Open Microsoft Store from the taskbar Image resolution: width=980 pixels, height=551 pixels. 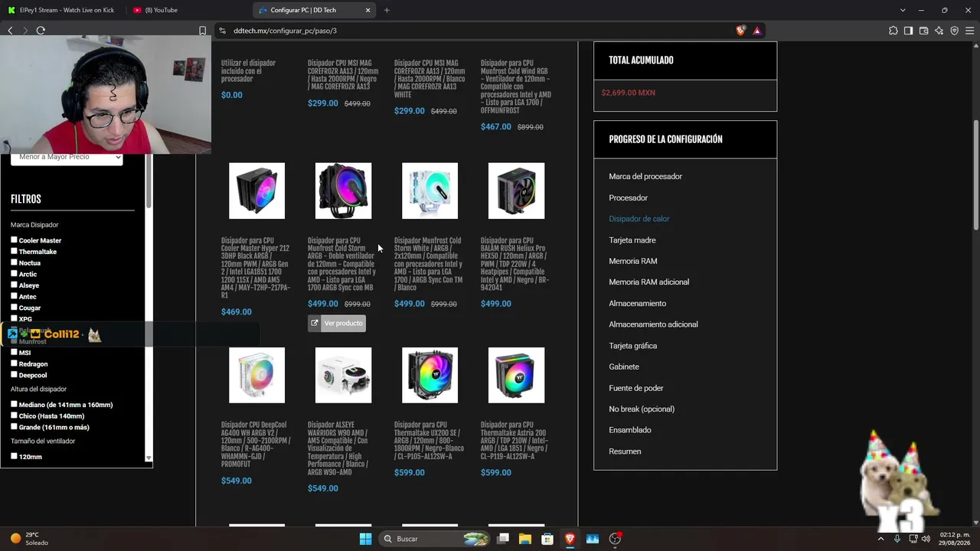(x=547, y=539)
